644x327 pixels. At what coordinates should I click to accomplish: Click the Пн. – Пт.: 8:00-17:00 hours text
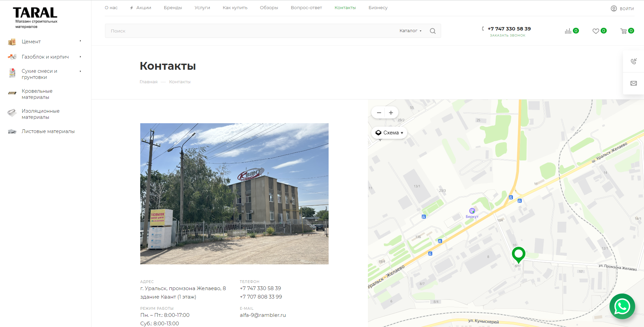(x=165, y=315)
